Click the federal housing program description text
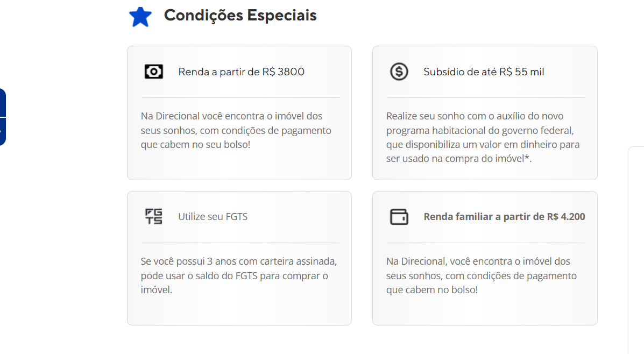644x354 pixels. (x=483, y=137)
